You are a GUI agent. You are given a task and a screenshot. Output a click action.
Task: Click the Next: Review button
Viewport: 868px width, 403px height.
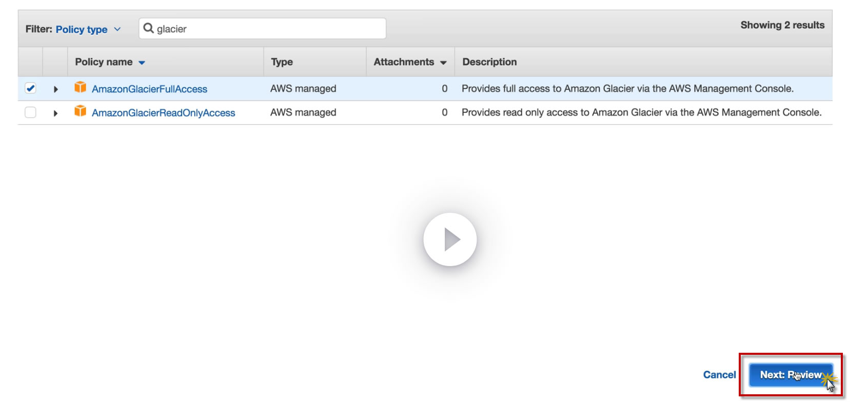pos(790,375)
